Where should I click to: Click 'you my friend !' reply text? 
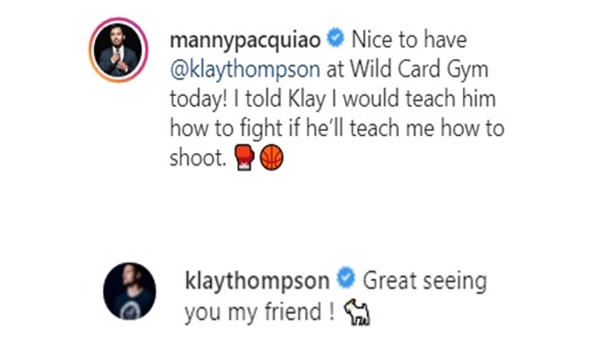click(260, 312)
